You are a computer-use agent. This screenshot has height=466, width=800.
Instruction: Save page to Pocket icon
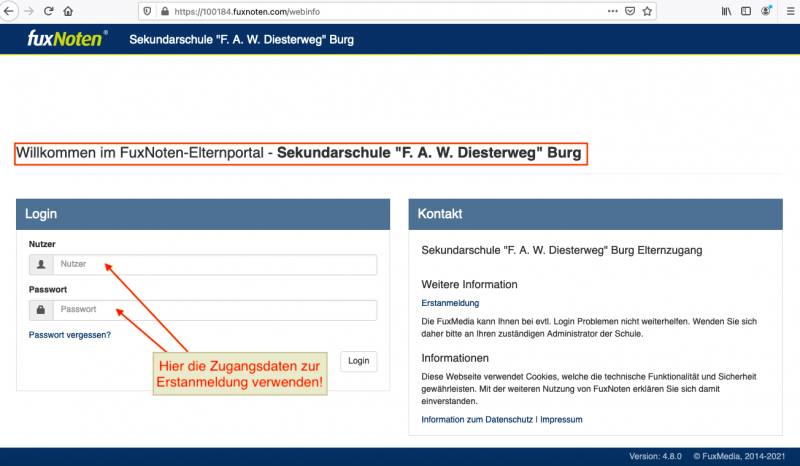coord(630,11)
